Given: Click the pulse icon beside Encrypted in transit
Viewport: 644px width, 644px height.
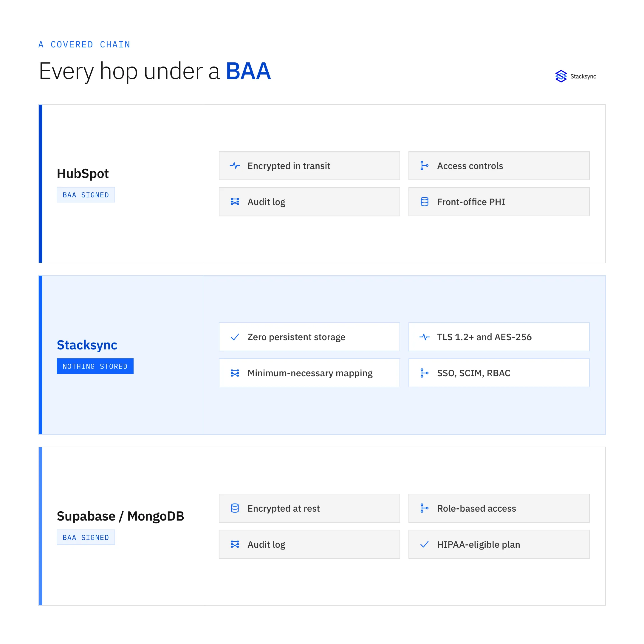Looking at the screenshot, I should [235, 166].
